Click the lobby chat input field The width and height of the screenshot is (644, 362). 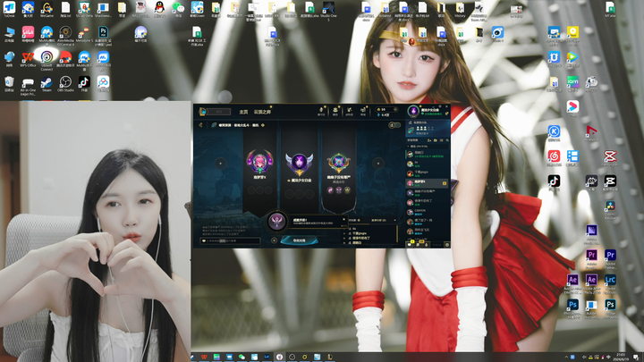coord(231,241)
